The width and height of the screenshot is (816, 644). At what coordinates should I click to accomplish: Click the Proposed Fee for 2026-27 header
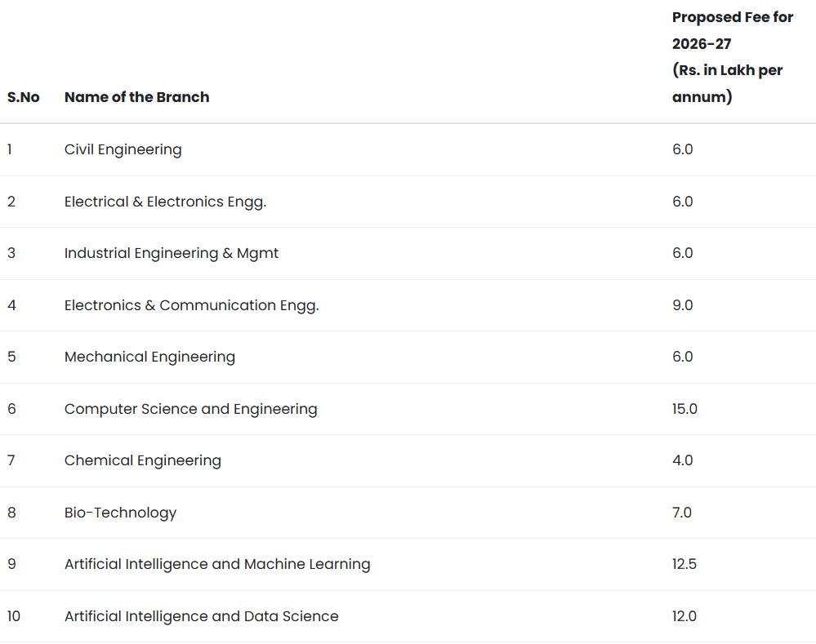[732, 57]
